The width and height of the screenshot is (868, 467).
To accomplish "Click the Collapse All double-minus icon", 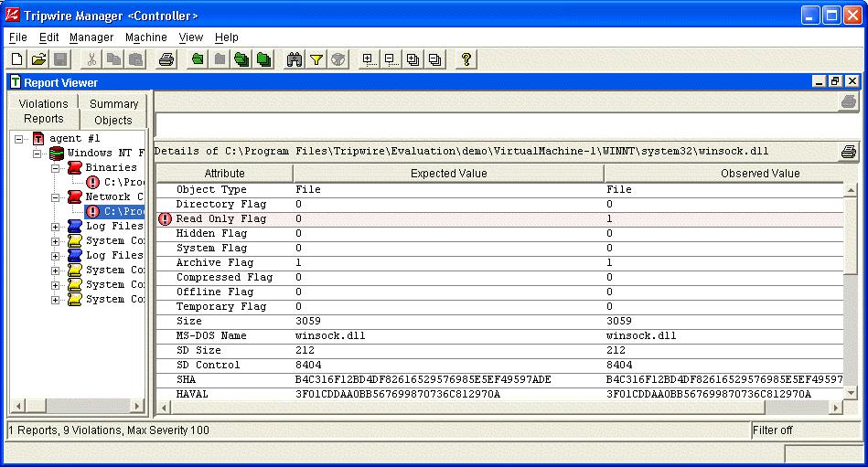I will 435,59.
